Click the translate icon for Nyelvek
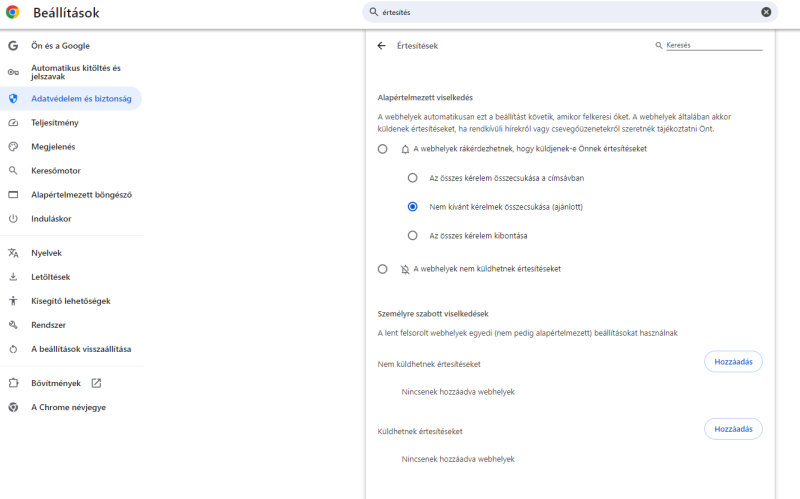The height and width of the screenshot is (499, 800). (13, 253)
